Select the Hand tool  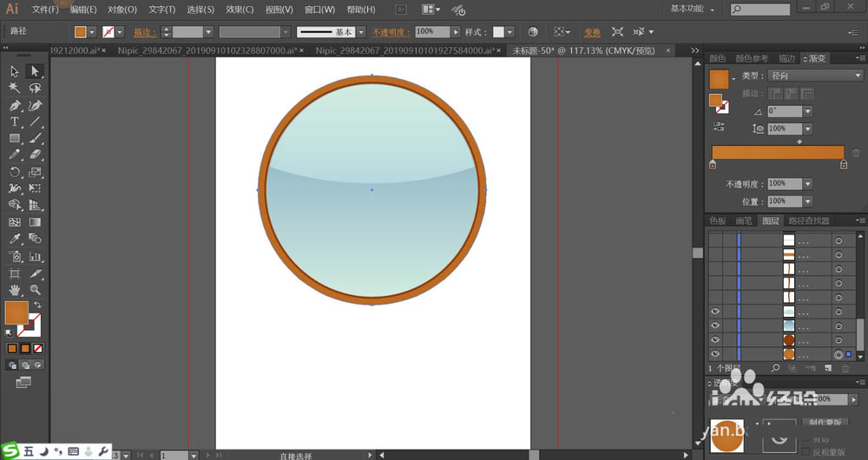point(15,290)
